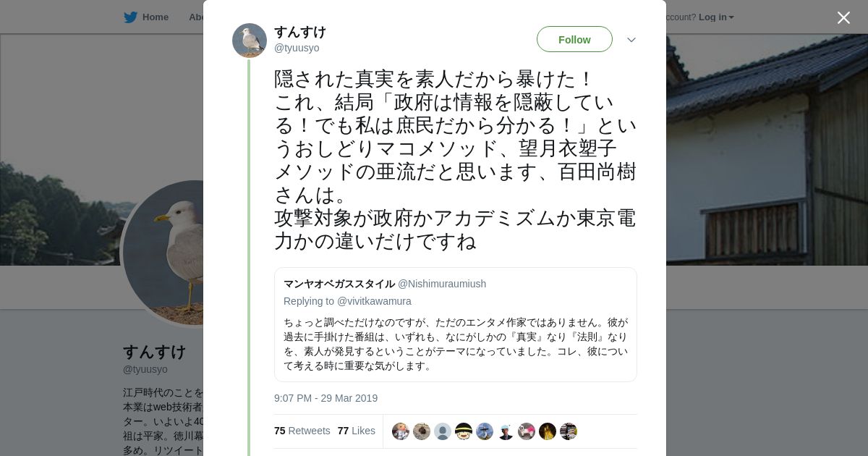Click second liker avatar in row
Viewport: 868px width, 456px height.
422,431
